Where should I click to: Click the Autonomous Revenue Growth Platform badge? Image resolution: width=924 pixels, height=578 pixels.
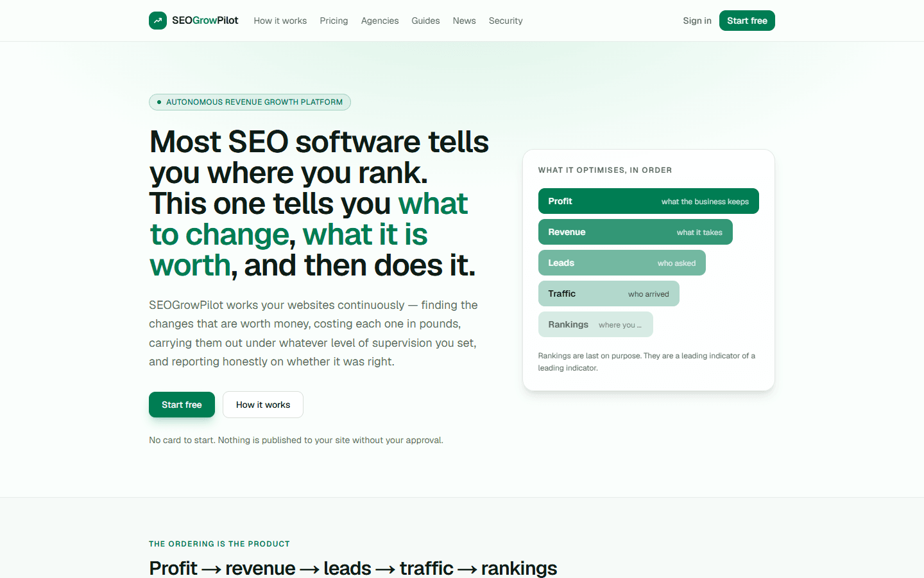pos(250,102)
